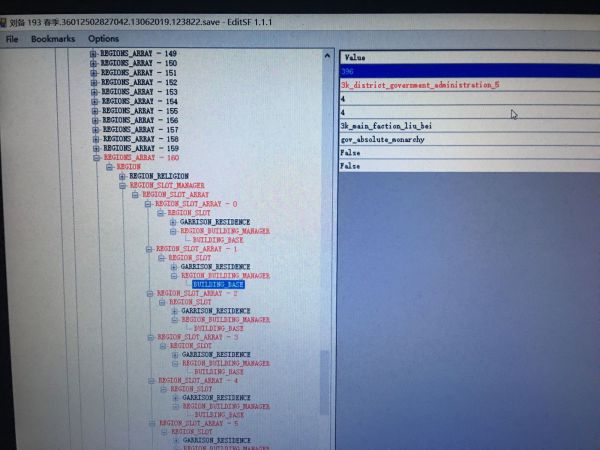Click the REGIONS_ARRAY - 152 entry
The width and height of the screenshot is (600, 450).
click(139, 82)
